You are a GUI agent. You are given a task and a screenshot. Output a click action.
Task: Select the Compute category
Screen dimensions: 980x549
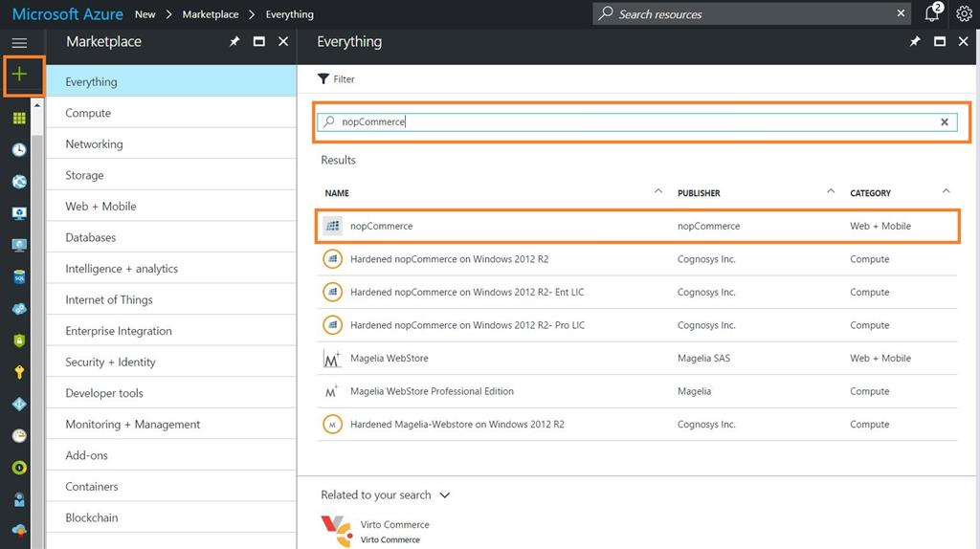[88, 113]
